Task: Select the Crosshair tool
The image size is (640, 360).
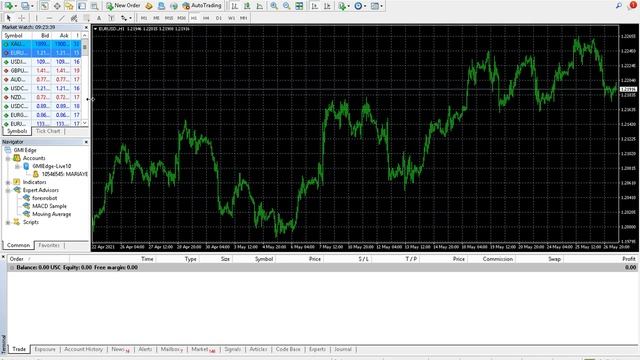Action: point(22,18)
